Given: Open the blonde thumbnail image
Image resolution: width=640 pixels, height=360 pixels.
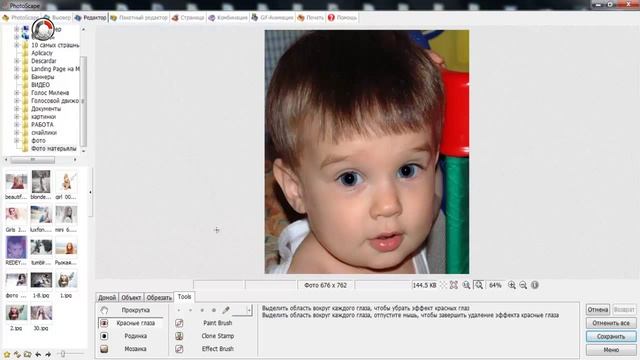Looking at the screenshot, I should [x=41, y=182].
